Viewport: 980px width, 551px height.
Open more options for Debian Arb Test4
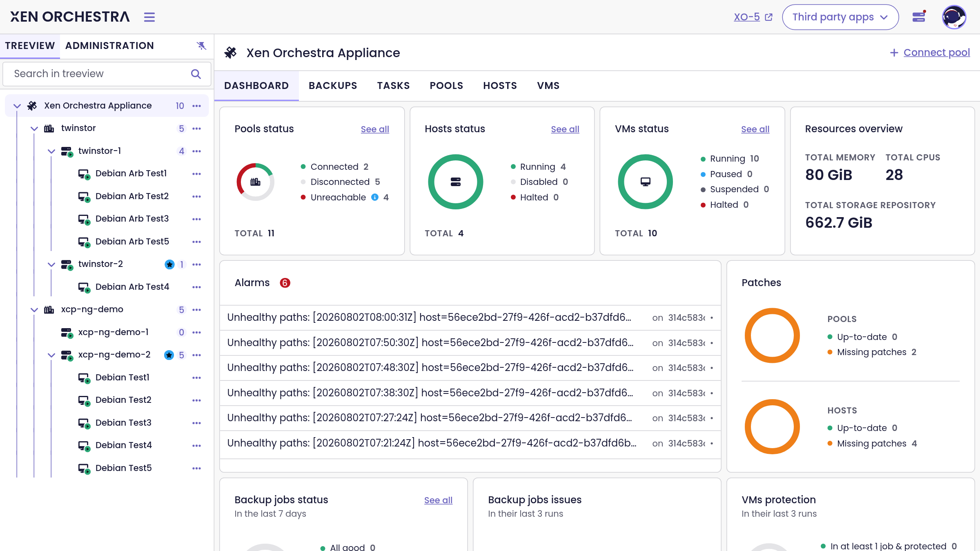197,287
